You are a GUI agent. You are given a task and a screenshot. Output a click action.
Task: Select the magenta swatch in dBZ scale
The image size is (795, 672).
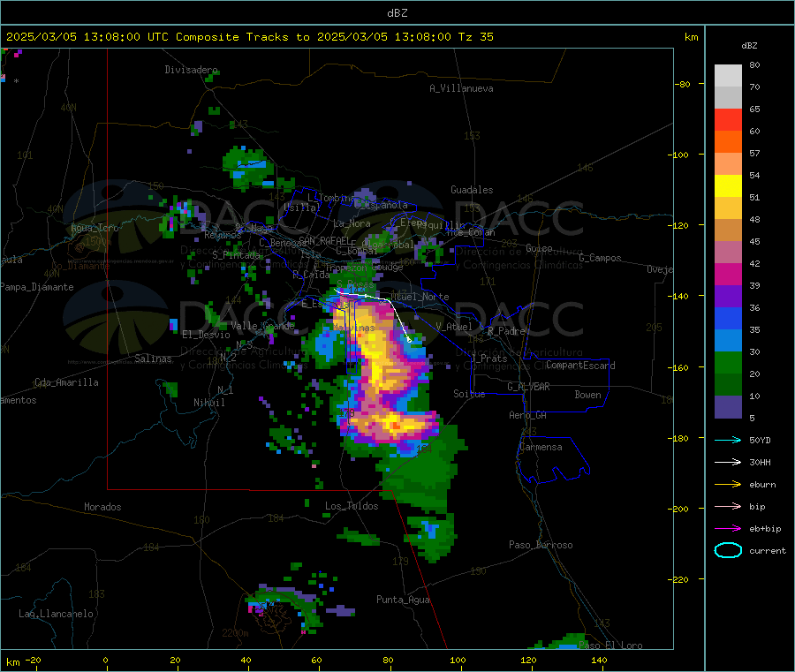point(728,274)
